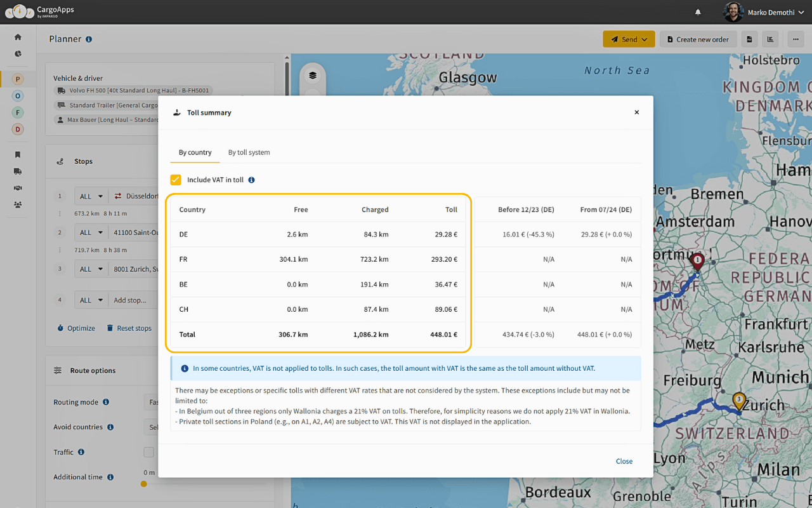
Task: Click the PDF export icon in the toolbar
Action: click(x=750, y=39)
